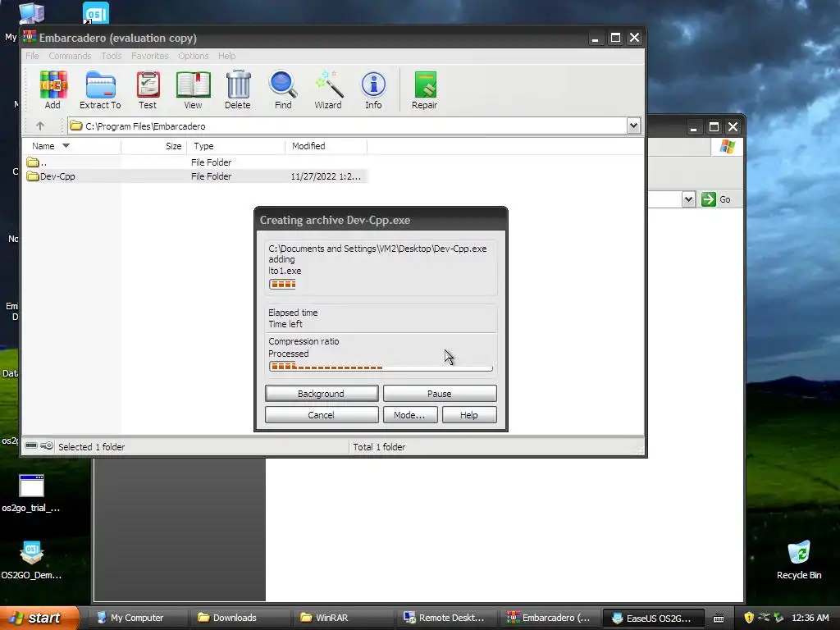
Task: Click the lto1.exe file progress bar
Action: point(282,284)
